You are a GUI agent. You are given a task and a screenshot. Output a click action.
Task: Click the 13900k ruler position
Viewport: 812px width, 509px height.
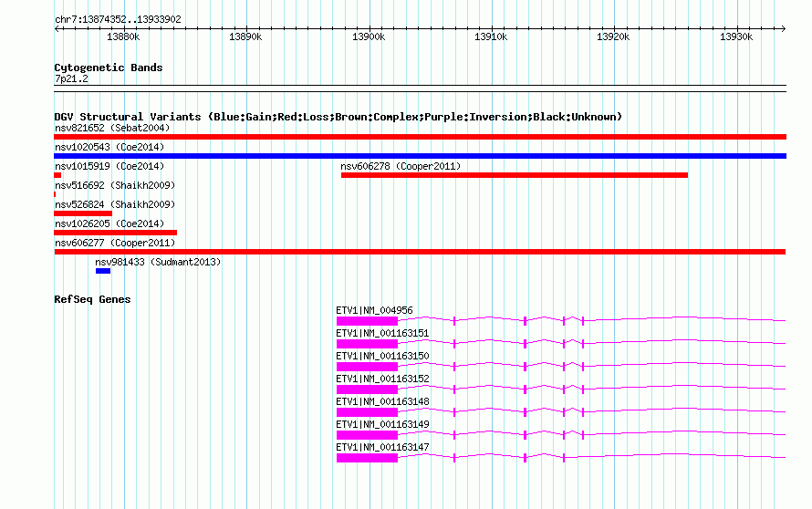tap(369, 36)
